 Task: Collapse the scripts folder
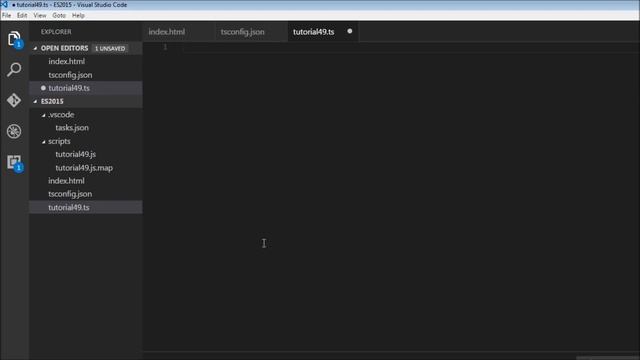click(x=43, y=142)
